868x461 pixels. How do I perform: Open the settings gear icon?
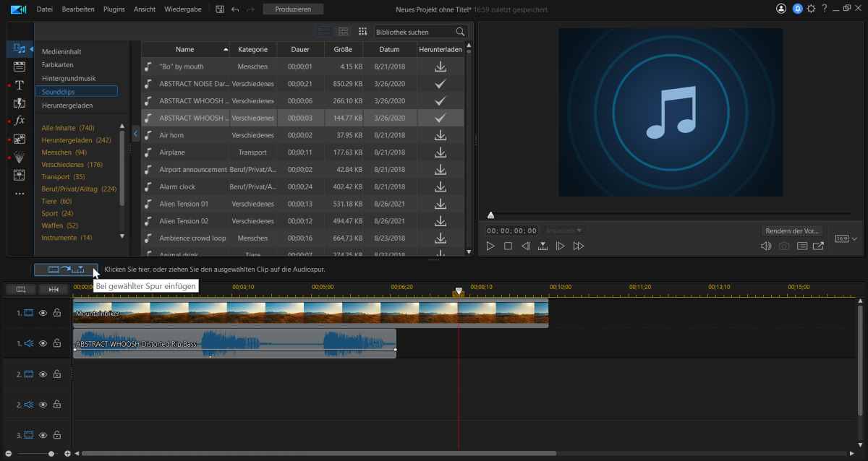point(811,9)
